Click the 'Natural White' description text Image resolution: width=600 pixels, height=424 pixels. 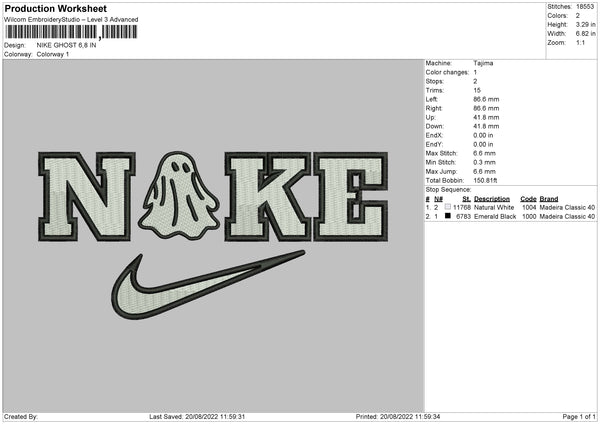[x=494, y=207]
